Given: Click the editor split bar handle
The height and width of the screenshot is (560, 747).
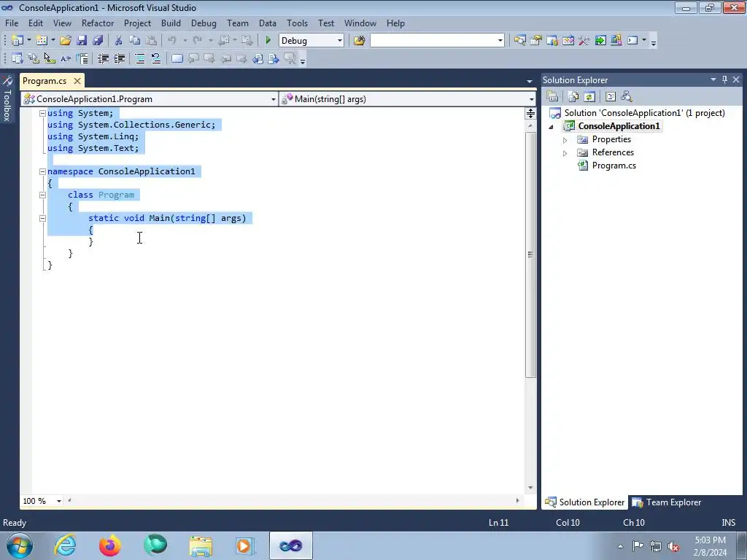Looking at the screenshot, I should 530,113.
